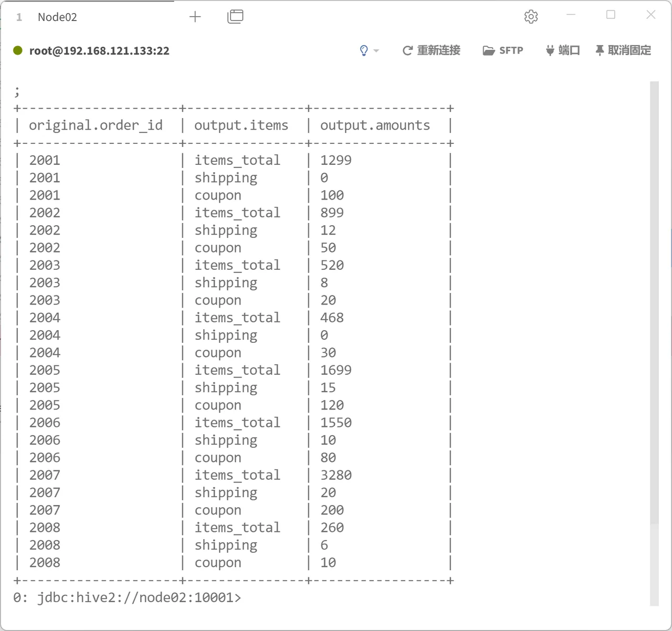The height and width of the screenshot is (631, 672).
Task: Click the green connection status dot
Action: tap(18, 50)
